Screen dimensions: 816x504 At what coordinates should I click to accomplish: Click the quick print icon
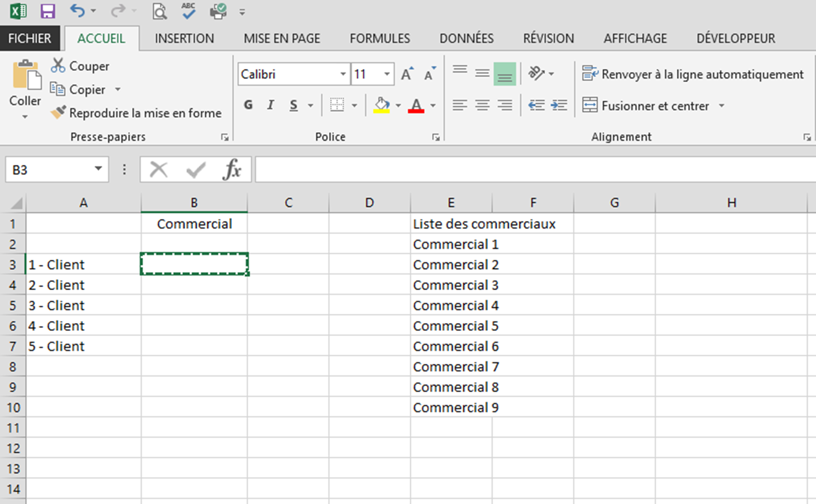click(x=218, y=11)
